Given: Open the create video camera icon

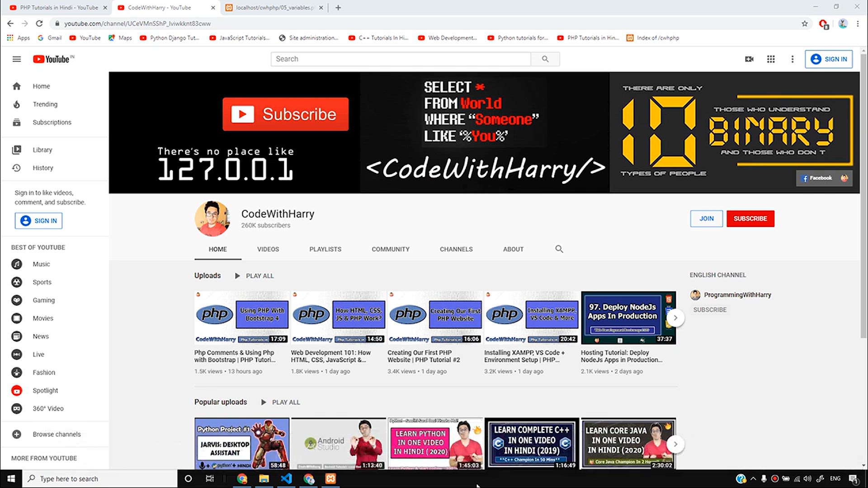Looking at the screenshot, I should [x=749, y=59].
